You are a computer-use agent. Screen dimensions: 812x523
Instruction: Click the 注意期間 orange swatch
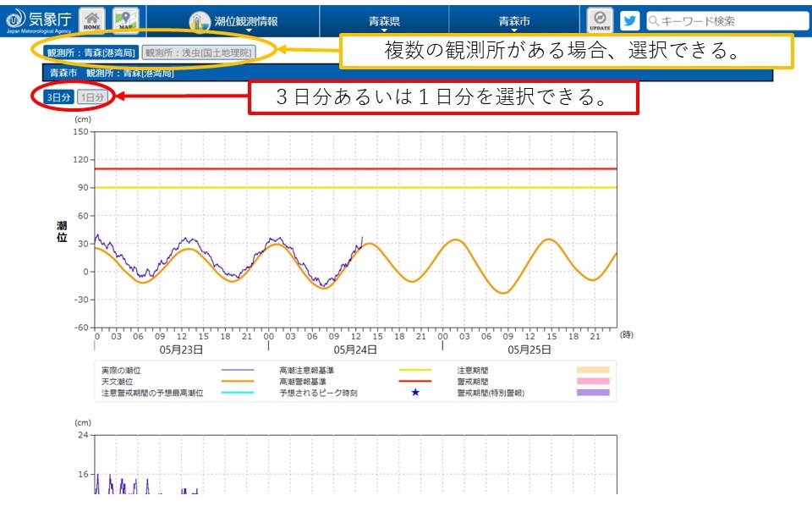[593, 370]
